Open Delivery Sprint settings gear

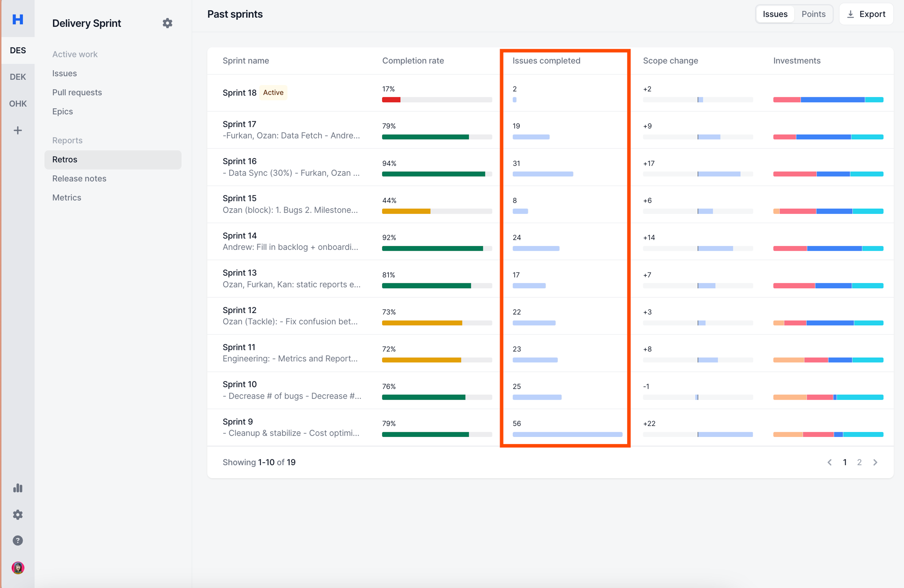tap(168, 23)
